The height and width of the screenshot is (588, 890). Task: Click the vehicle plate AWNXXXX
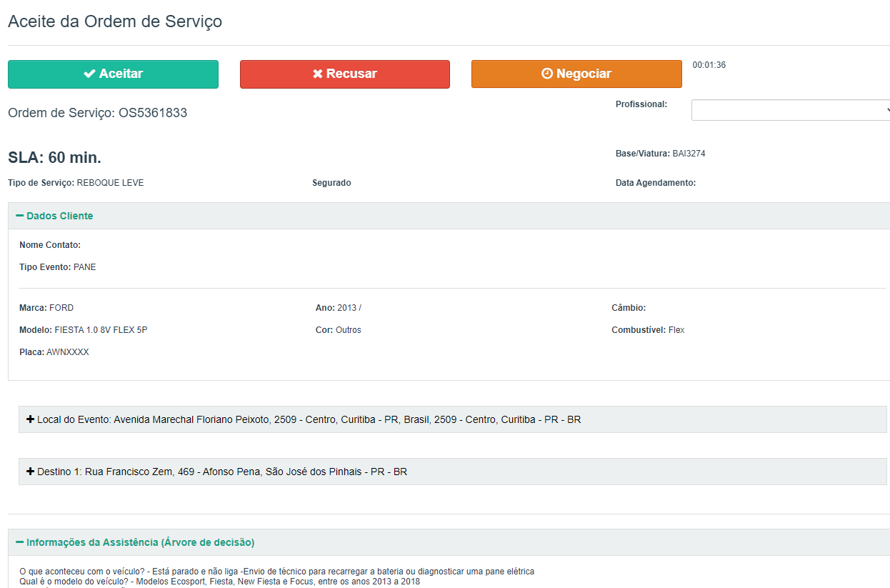pyautogui.click(x=68, y=352)
